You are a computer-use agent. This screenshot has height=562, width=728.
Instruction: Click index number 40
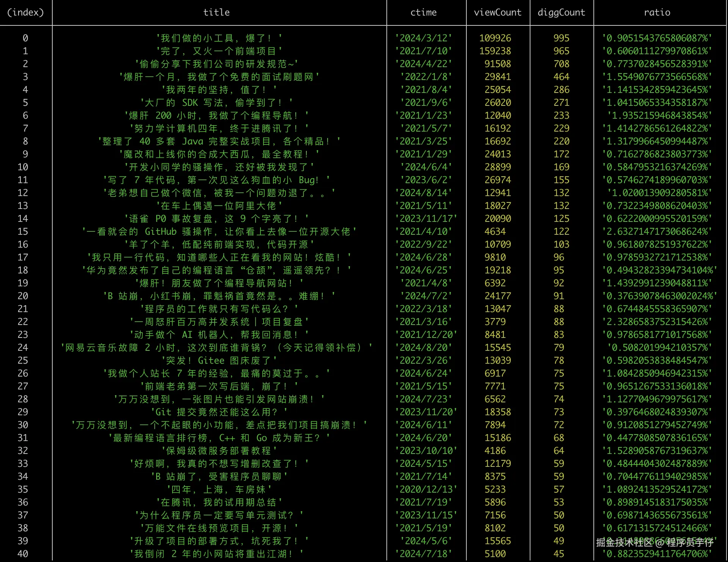pos(23,554)
